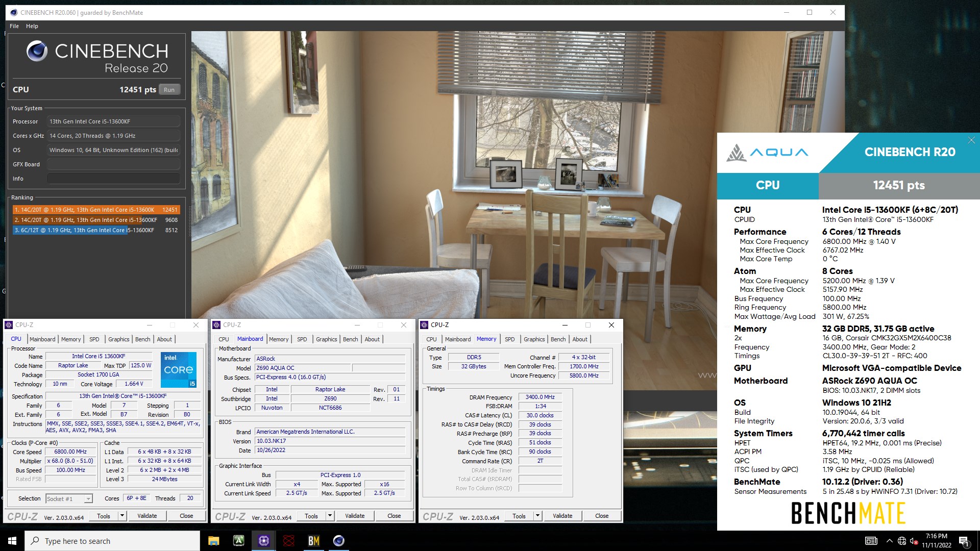Click the Processor field in Your System

[x=113, y=121]
